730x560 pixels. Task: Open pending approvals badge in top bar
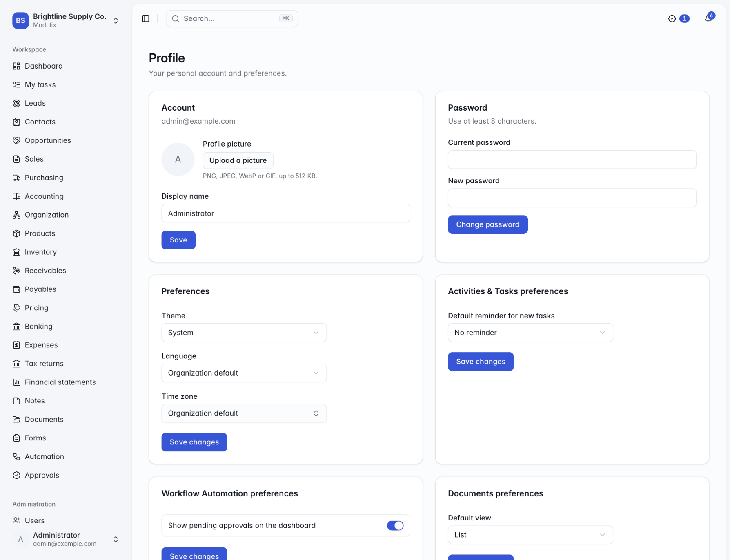pos(679,19)
